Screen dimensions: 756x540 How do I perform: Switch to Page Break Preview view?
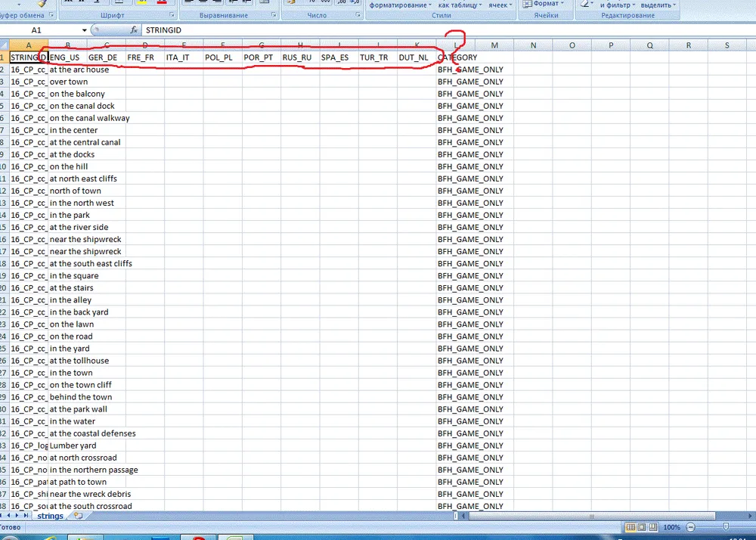tap(653, 527)
